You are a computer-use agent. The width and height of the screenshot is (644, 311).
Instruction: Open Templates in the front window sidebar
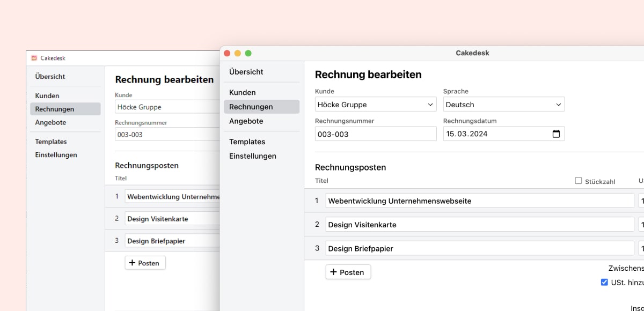pyautogui.click(x=247, y=142)
